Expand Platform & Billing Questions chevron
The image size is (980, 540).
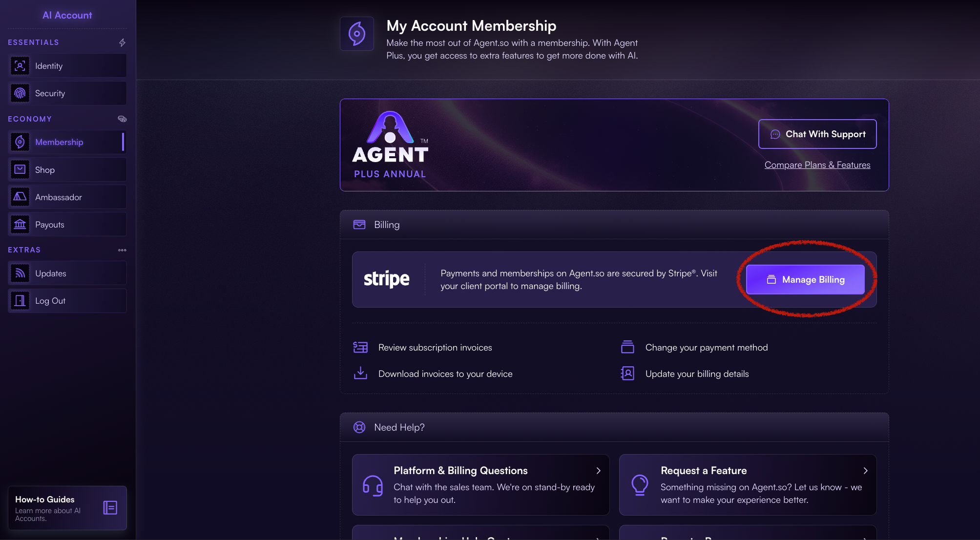tap(598, 471)
